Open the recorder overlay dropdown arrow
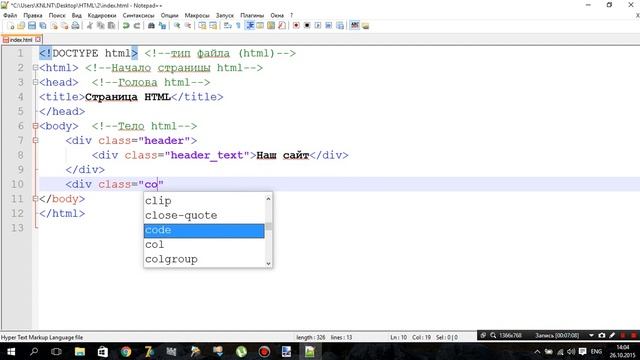 (x=591, y=336)
